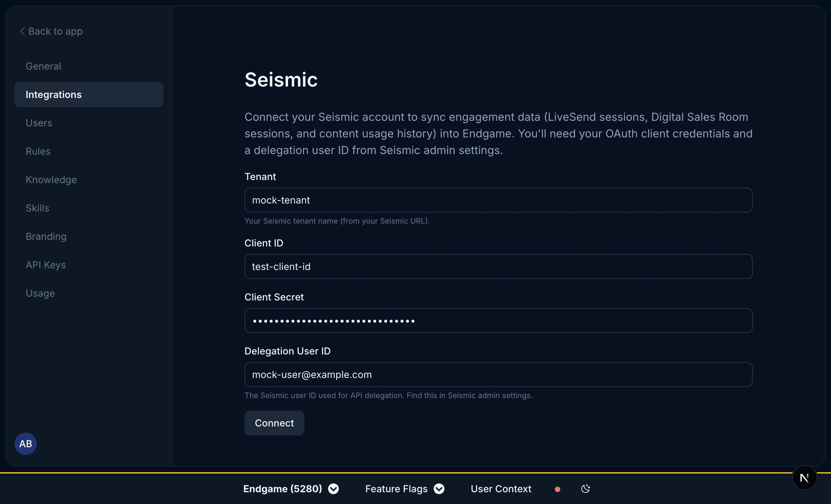831x504 pixels.
Task: Click the Feature Flags label text
Action: tap(396, 489)
